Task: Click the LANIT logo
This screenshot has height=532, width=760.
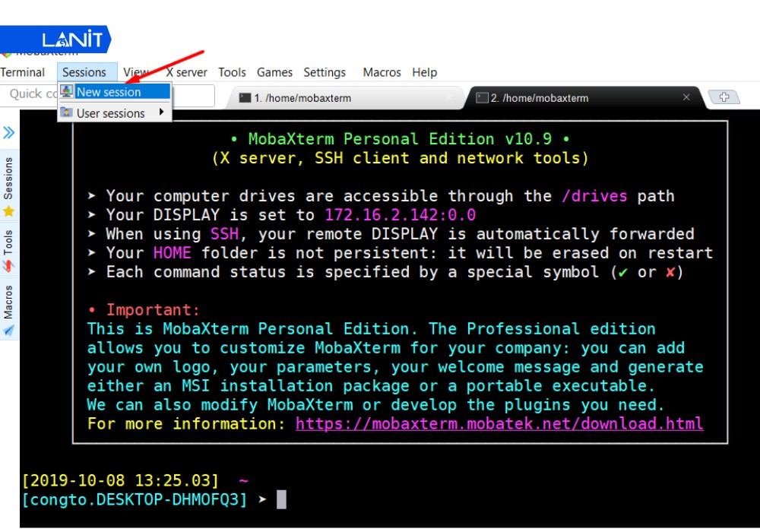Action: (55, 40)
